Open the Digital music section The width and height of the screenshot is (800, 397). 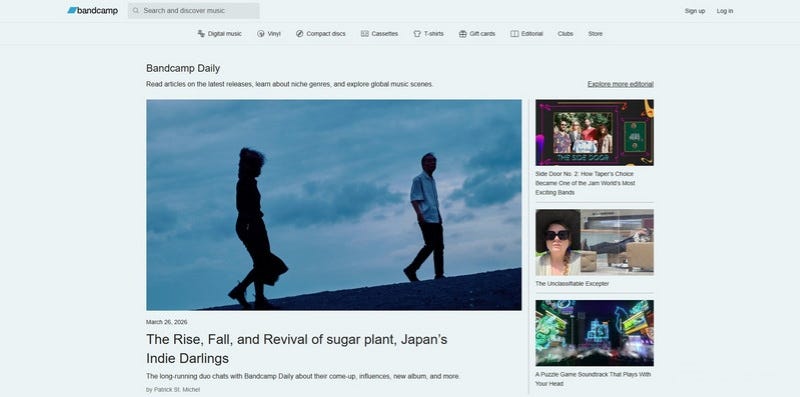219,34
